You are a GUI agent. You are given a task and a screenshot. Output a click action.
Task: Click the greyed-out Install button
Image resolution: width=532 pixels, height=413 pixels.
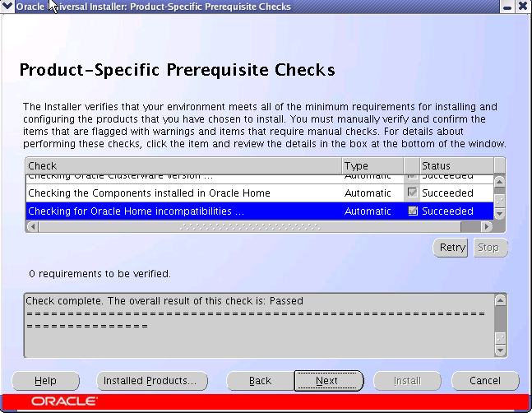pyautogui.click(x=407, y=381)
